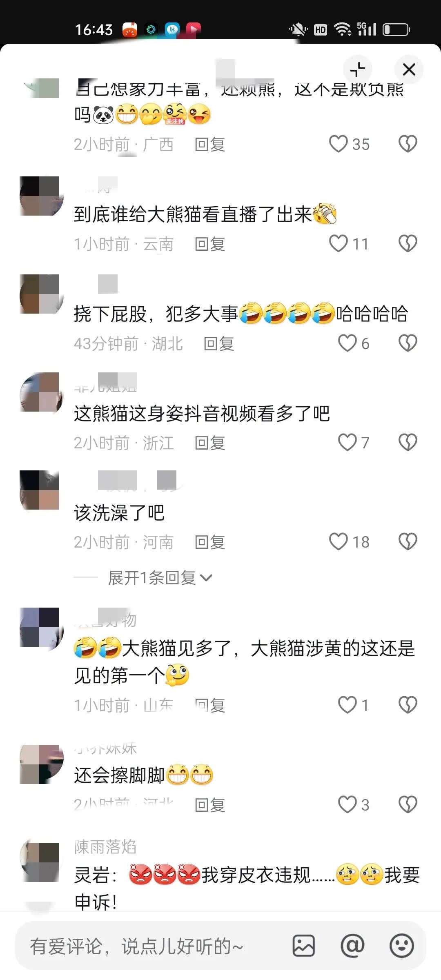The image size is (441, 980).
Task: Reply to the 该洗澡了吧 comment
Action: (x=210, y=542)
